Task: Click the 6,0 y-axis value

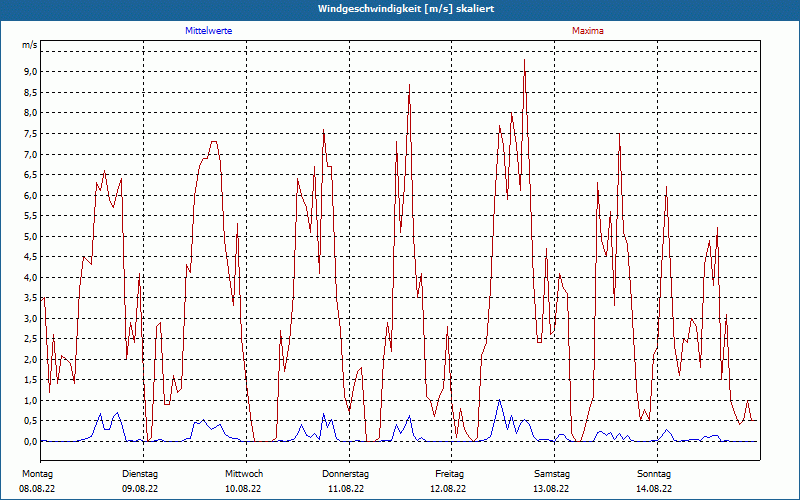Action: click(x=31, y=195)
